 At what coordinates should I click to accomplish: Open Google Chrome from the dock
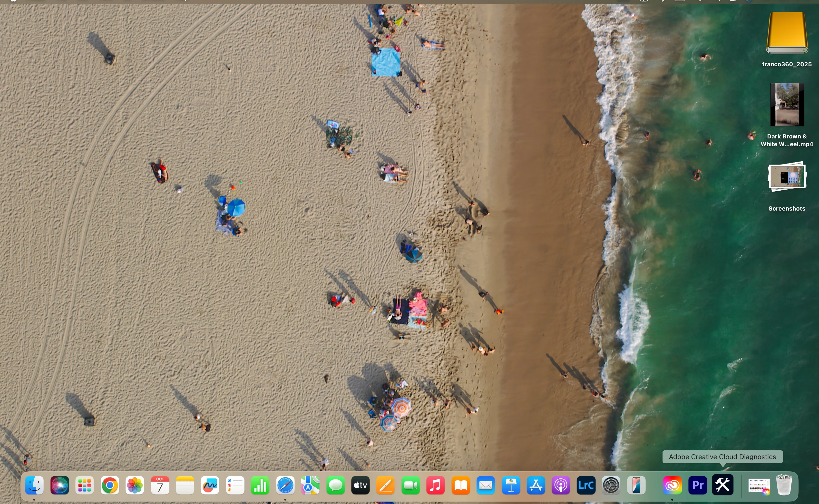click(110, 485)
